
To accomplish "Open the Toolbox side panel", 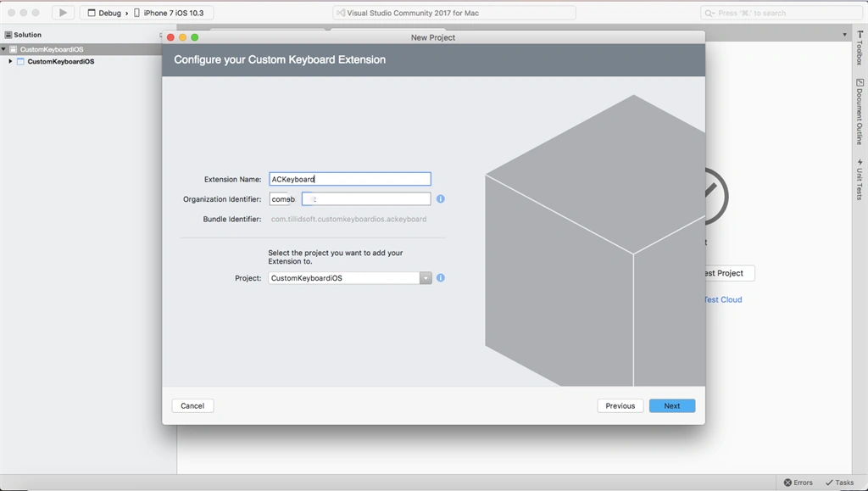I will [x=860, y=48].
